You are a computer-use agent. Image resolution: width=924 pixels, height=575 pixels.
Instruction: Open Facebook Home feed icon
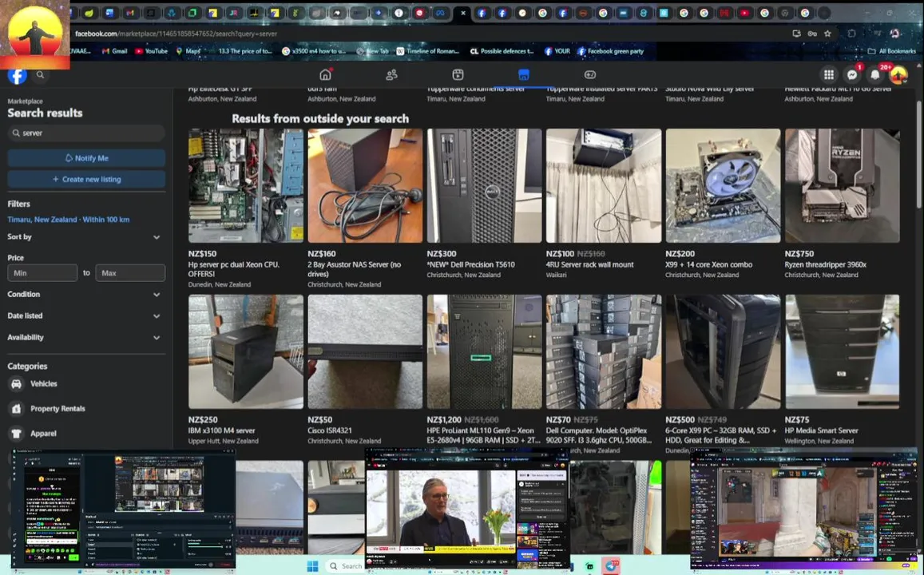[325, 75]
